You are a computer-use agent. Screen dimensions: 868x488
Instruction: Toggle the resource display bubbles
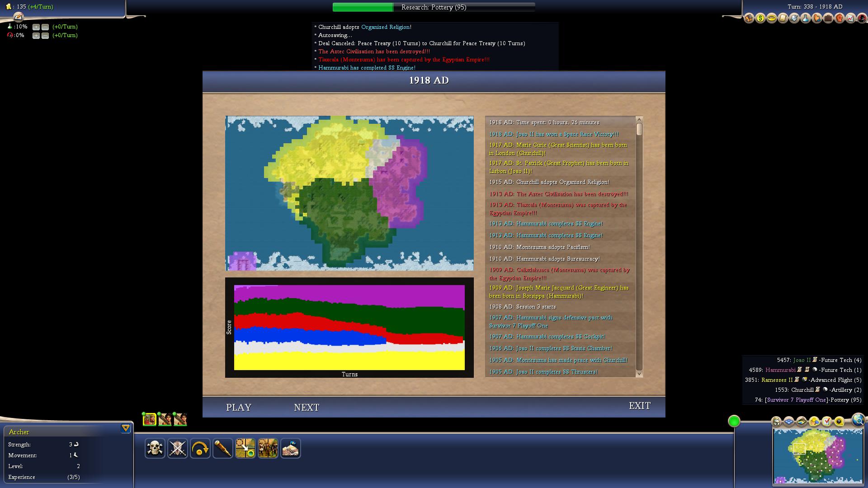815,422
